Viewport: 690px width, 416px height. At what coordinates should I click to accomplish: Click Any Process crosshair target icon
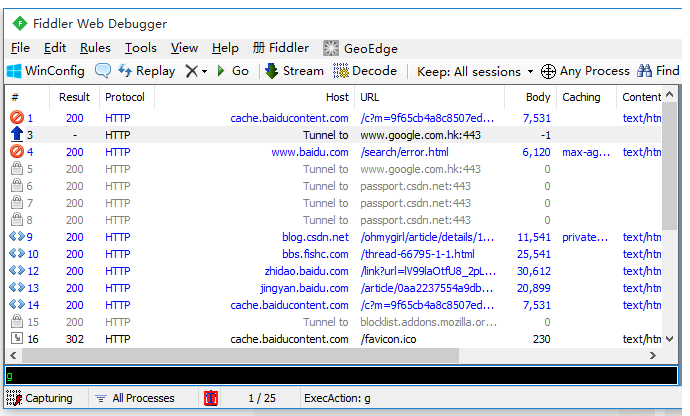548,71
